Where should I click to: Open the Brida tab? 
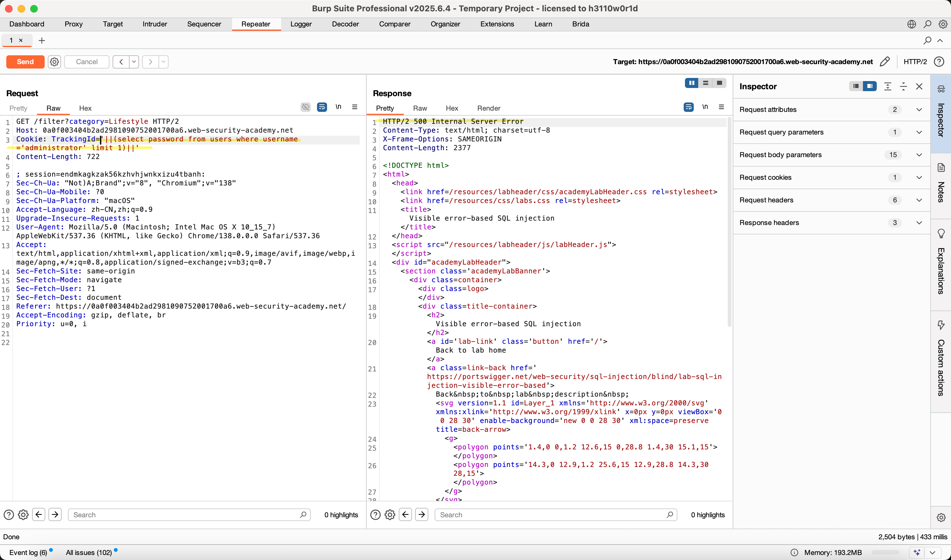[581, 24]
